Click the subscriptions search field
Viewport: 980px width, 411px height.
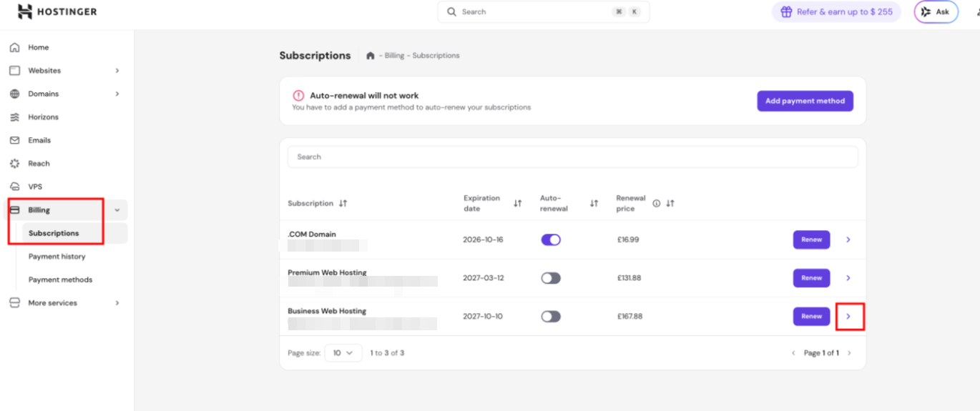(572, 157)
